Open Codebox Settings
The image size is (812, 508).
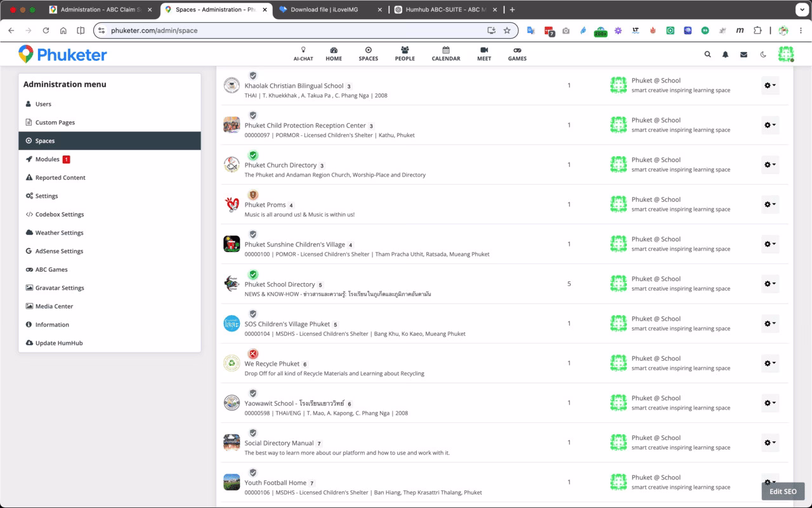point(110,215)
